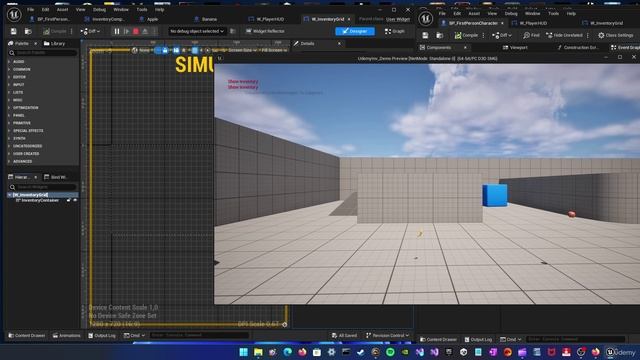This screenshot has width=640, height=360.
Task: Pause the simulation
Action: coord(117,31)
